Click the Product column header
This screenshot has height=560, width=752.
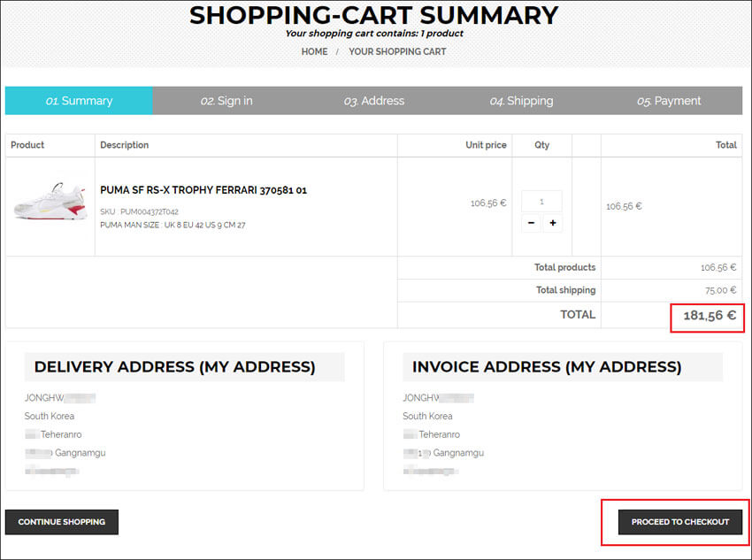coord(27,145)
